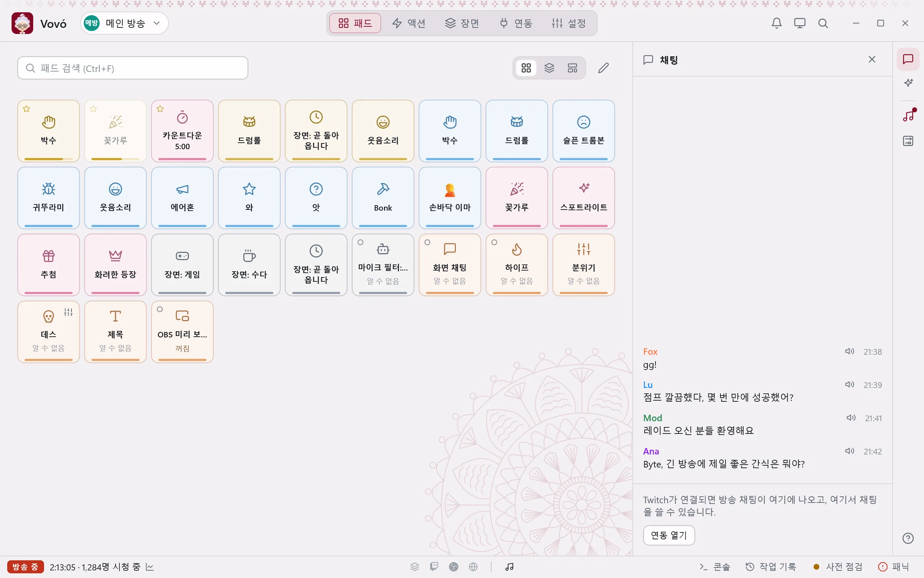The width and height of the screenshot is (924, 578).
Task: Switch to stacked layers view mode
Action: point(549,68)
